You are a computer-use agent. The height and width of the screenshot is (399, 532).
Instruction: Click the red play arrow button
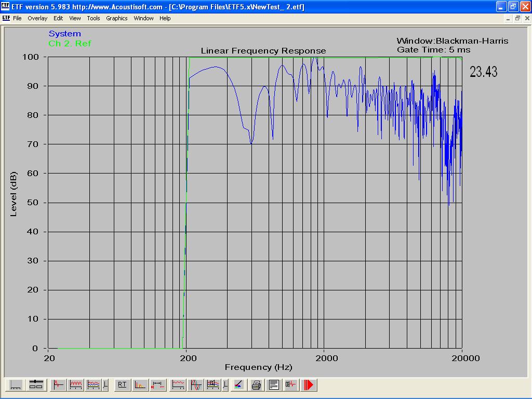pos(309,385)
